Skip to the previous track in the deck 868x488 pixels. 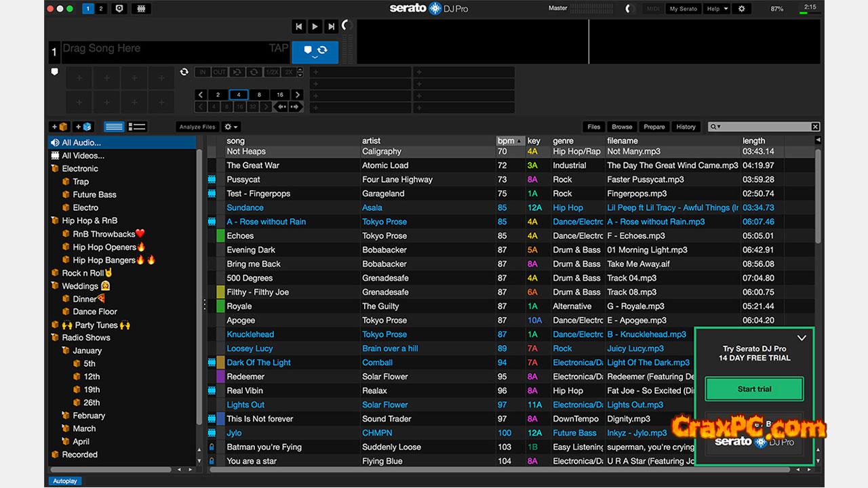tap(298, 26)
